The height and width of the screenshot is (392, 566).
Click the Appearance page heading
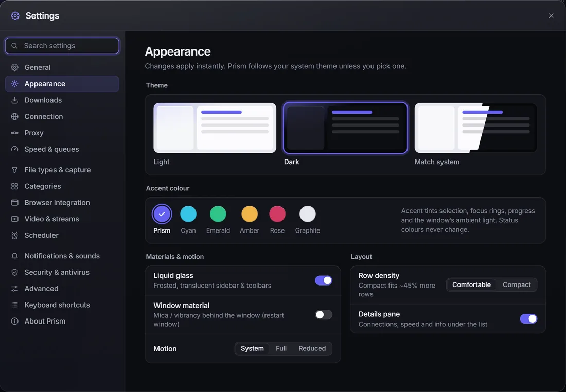178,51
